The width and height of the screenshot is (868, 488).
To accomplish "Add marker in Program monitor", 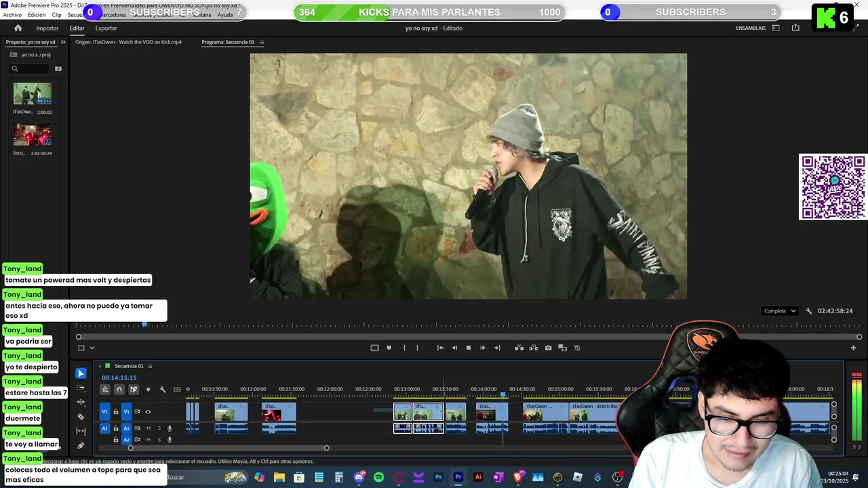I will [x=389, y=348].
